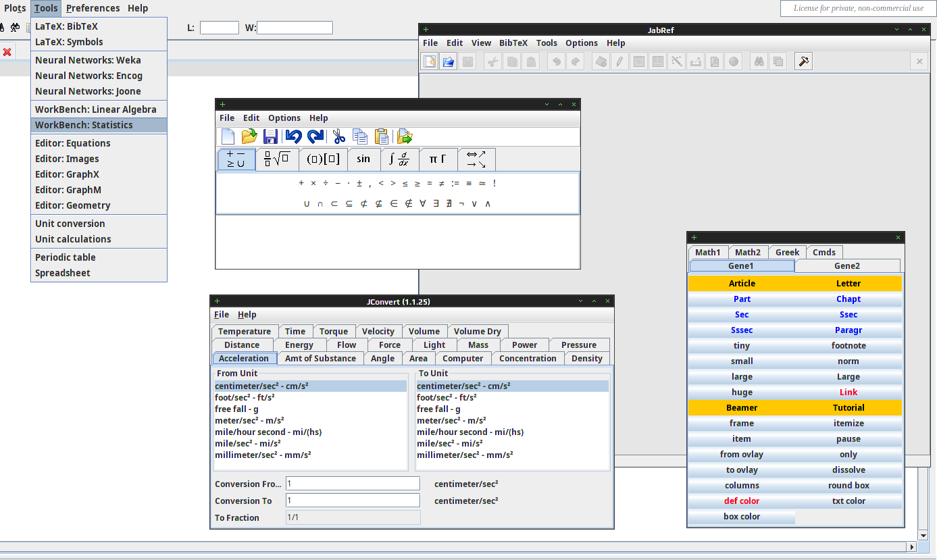The image size is (937, 560).
Task: Click inside the Conversion From input field
Action: [x=352, y=484]
